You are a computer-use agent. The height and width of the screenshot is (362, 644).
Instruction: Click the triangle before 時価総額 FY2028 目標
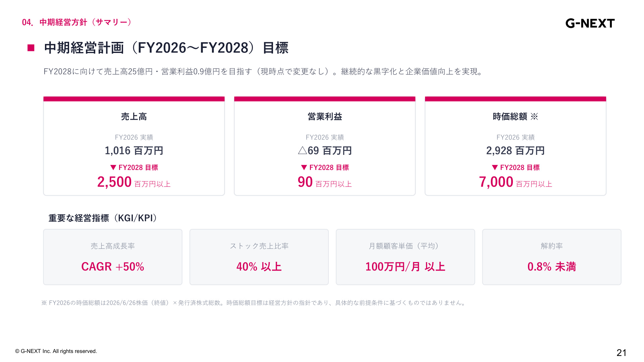[x=495, y=167]
